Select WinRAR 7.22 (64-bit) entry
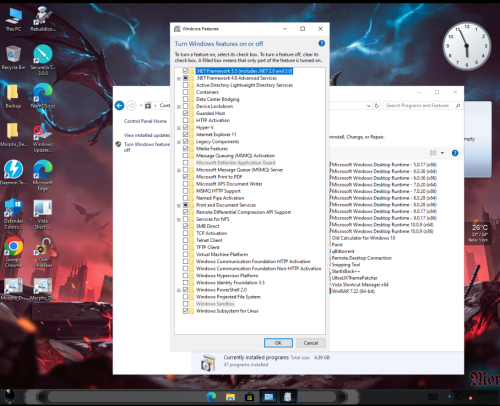Viewport: 500px width, 406px height. click(353, 291)
